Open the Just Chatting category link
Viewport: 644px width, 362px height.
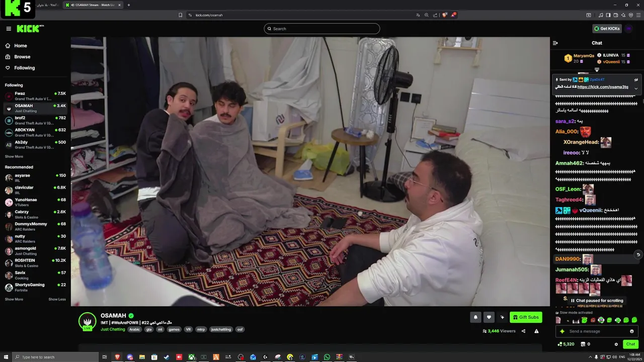[x=113, y=329]
